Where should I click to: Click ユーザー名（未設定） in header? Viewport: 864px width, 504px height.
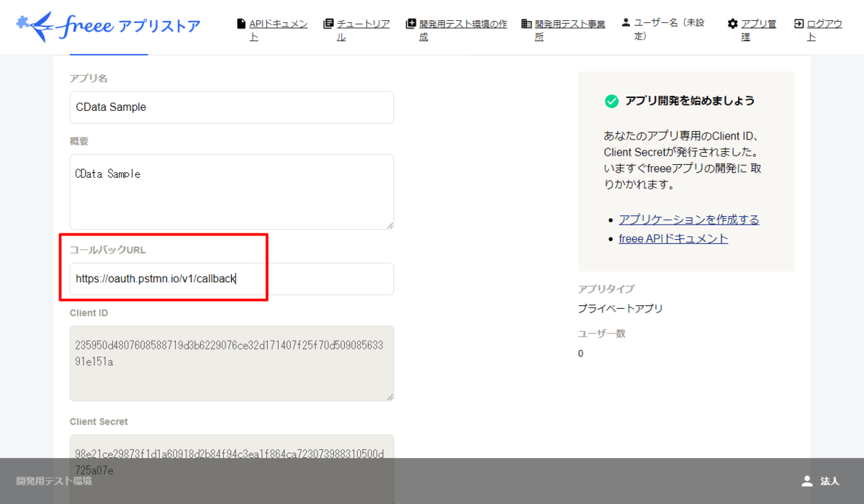[x=669, y=30]
